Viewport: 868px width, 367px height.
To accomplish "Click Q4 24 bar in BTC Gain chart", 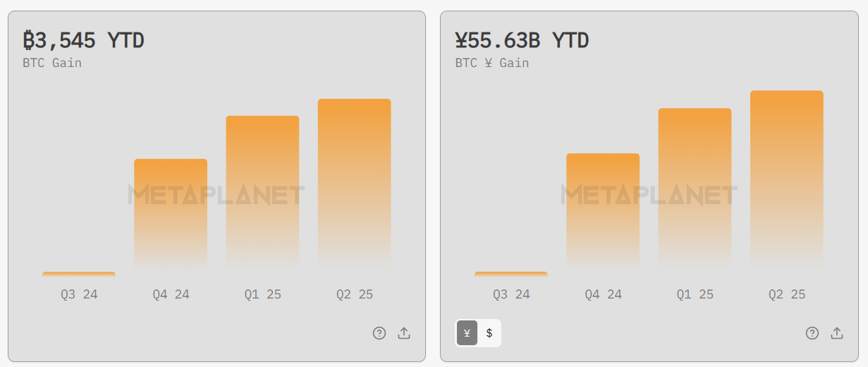I will (171, 212).
